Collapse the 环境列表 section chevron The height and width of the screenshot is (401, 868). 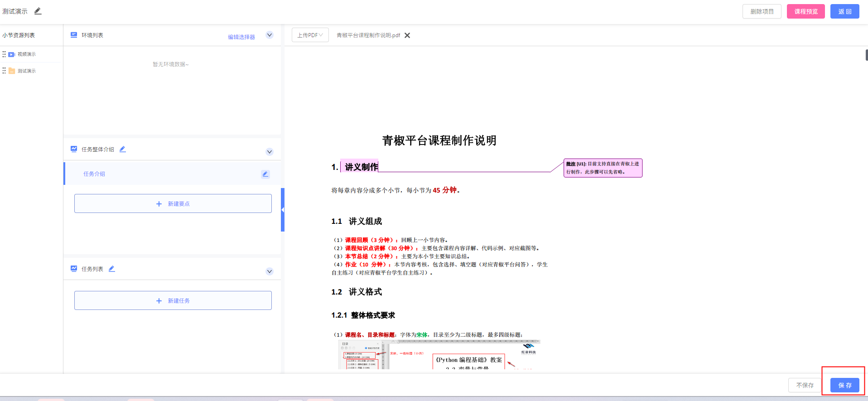tap(270, 35)
